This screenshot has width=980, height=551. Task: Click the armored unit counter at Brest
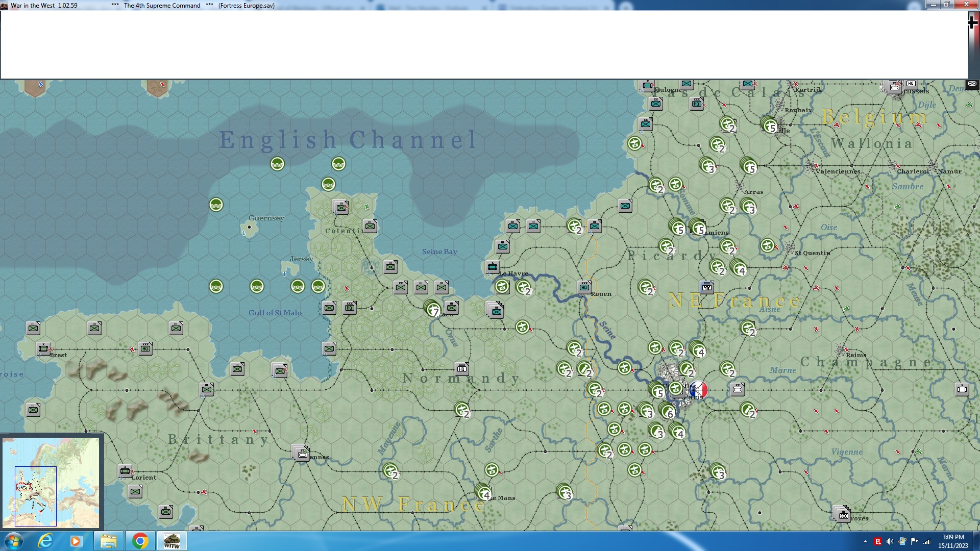pyautogui.click(x=43, y=348)
